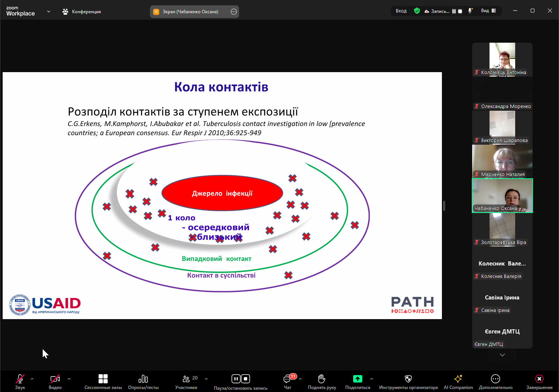This screenshot has height=392, width=559.
Task: Open Опросы/тесты polls icon
Action: [143, 379]
